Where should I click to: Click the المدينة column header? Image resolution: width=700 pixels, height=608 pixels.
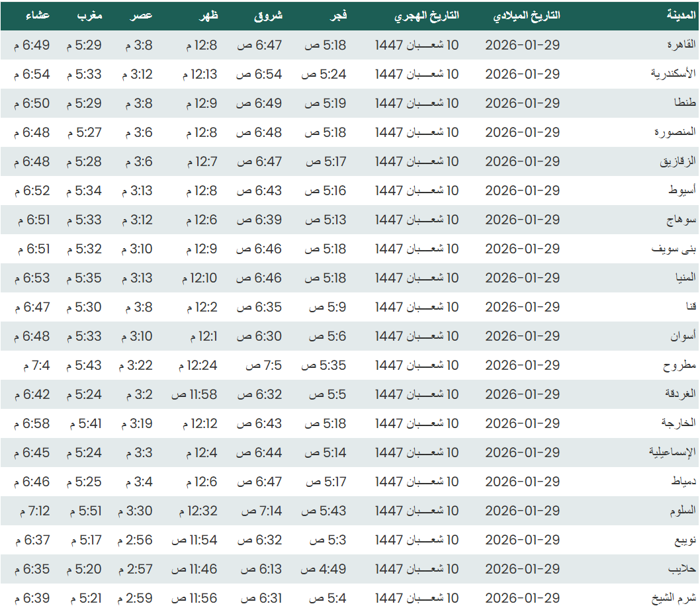coord(681,16)
